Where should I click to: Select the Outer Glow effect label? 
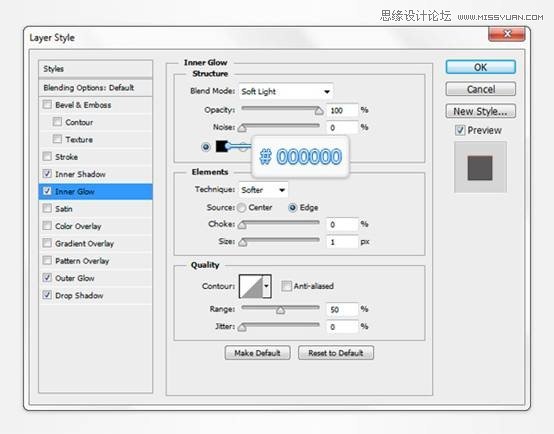point(75,278)
